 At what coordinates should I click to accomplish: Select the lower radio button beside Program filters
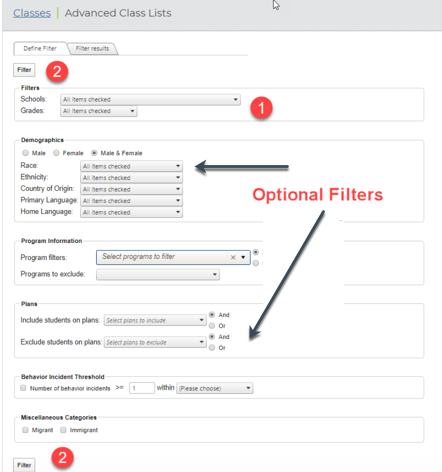tap(256, 263)
